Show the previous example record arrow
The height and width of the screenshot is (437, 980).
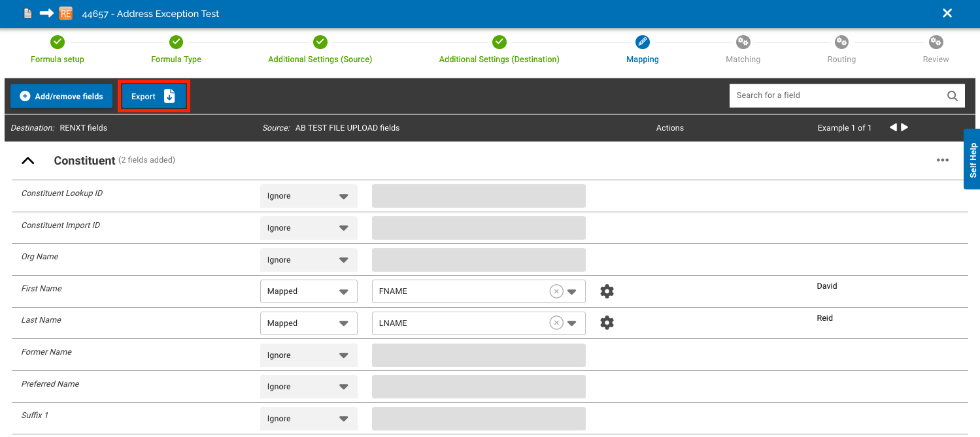tap(893, 127)
